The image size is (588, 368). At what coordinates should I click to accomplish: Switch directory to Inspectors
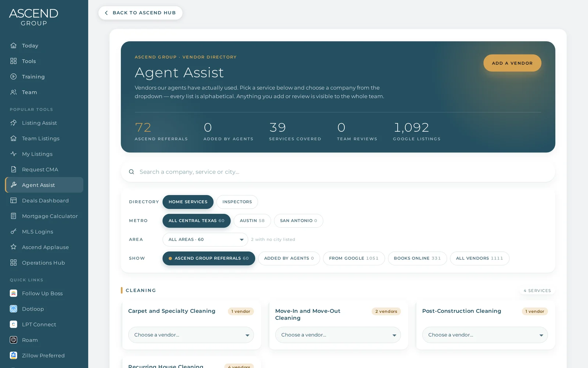click(237, 202)
